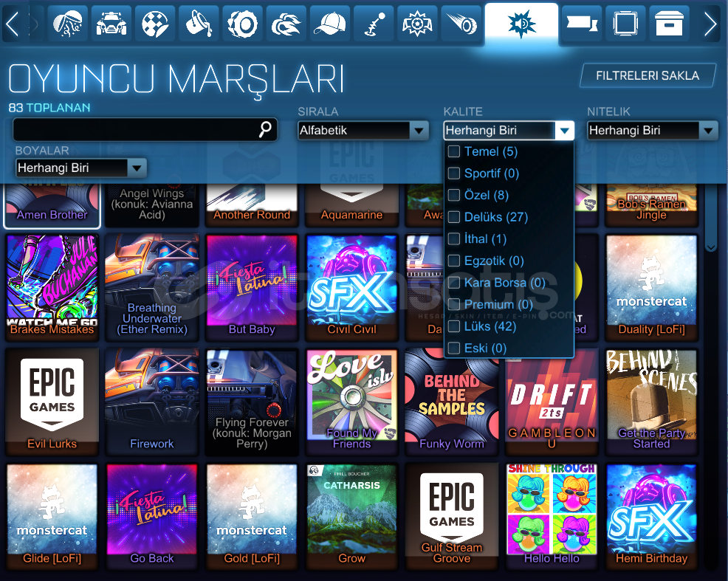Image resolution: width=728 pixels, height=581 pixels.
Task: Tick the İthal (1) checkbox
Action: tap(454, 238)
